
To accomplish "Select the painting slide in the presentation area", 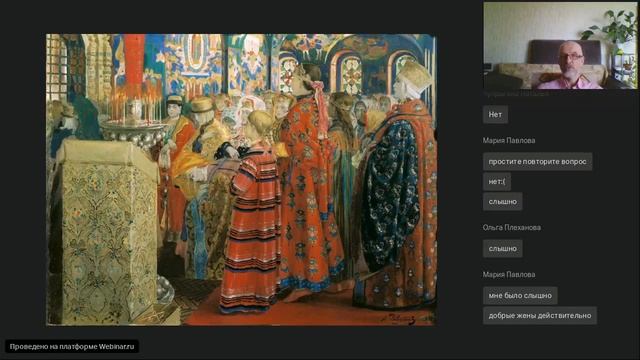I will [x=241, y=180].
